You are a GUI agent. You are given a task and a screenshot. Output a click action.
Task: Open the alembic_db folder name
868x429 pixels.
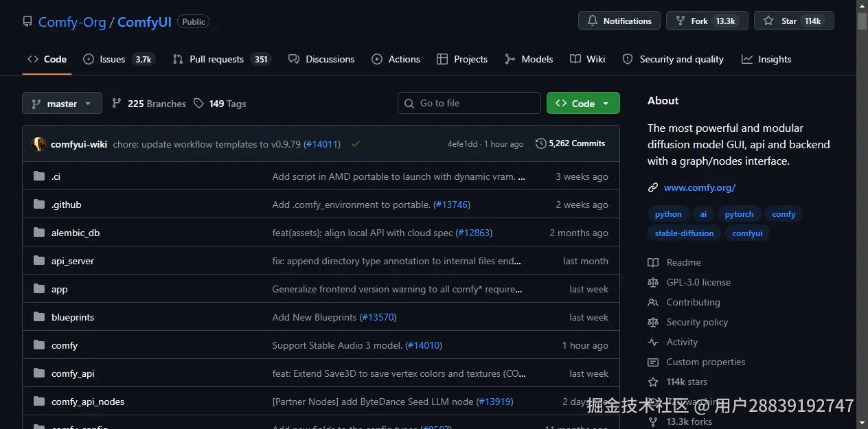[76, 233]
